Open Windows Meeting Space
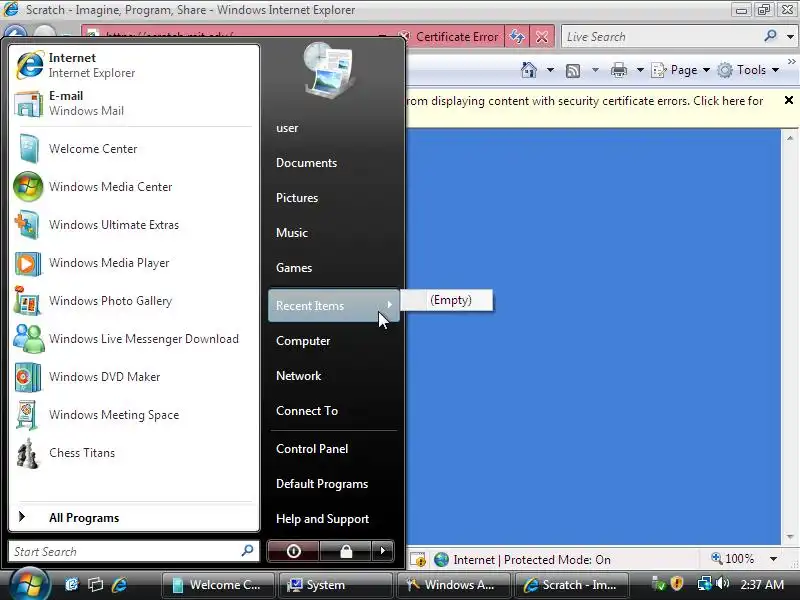This screenshot has height=600, width=800. pyautogui.click(x=134, y=415)
